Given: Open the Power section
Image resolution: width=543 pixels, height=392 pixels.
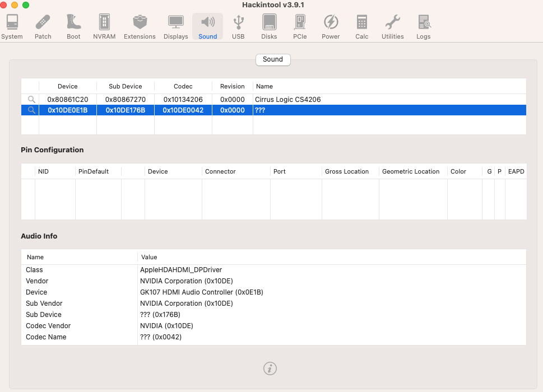Looking at the screenshot, I should coord(331,27).
